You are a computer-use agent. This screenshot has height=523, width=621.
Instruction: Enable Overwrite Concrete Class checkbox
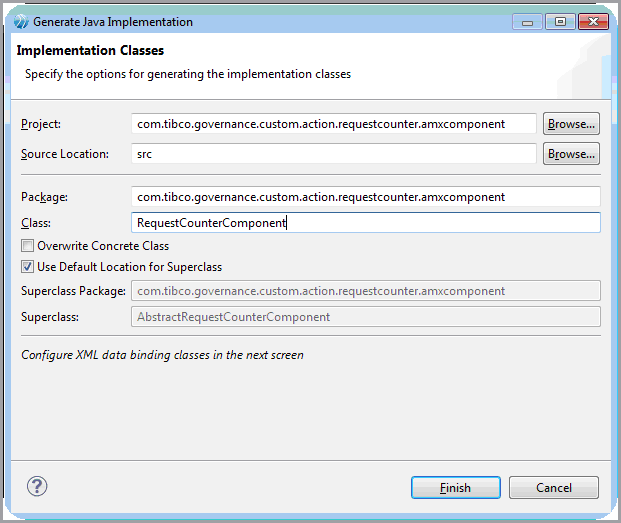(x=28, y=246)
